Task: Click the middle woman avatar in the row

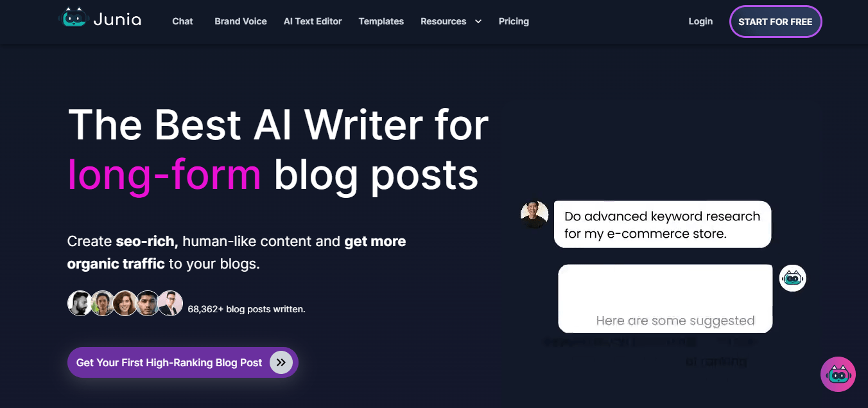Action: click(x=125, y=303)
